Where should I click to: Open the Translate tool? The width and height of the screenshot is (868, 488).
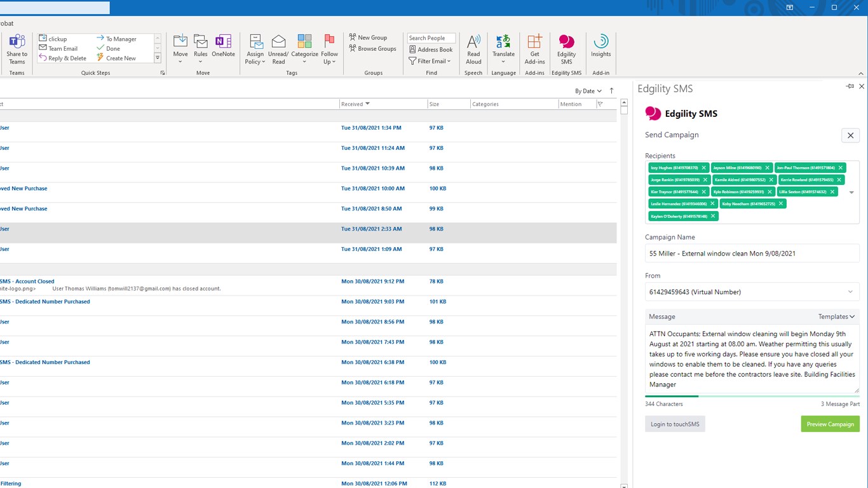click(503, 49)
